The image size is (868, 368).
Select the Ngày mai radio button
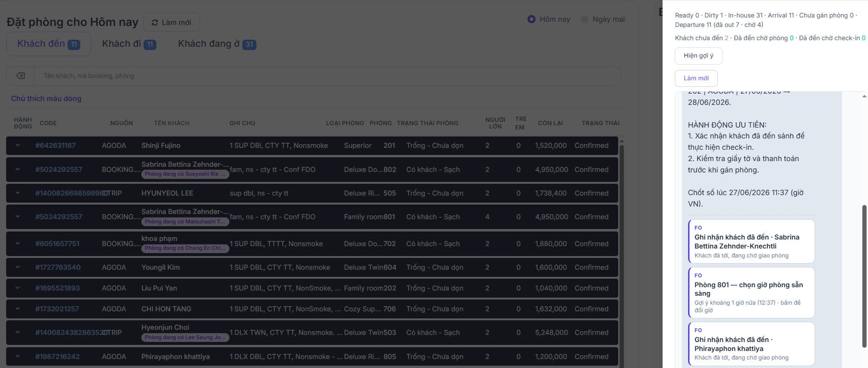pos(584,19)
